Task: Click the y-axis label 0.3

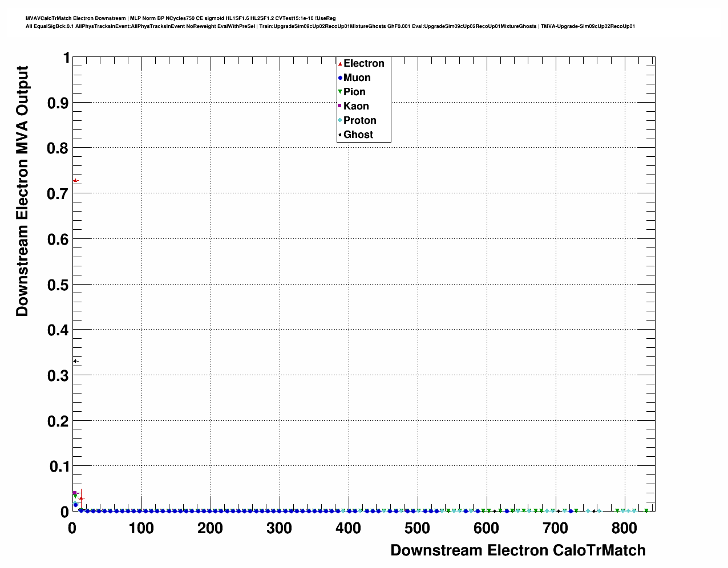Action: tap(59, 375)
